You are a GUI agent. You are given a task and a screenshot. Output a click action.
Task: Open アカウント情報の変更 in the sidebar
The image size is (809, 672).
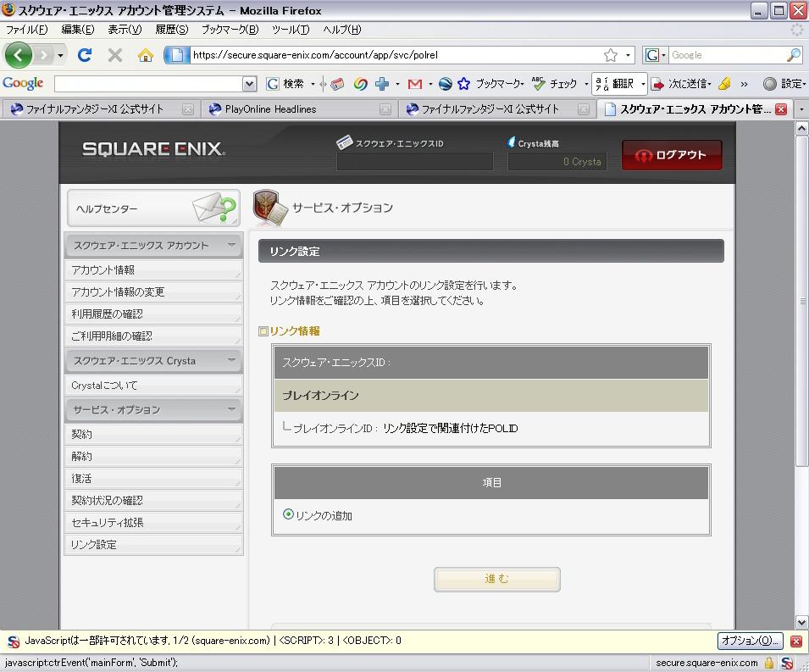coord(153,292)
